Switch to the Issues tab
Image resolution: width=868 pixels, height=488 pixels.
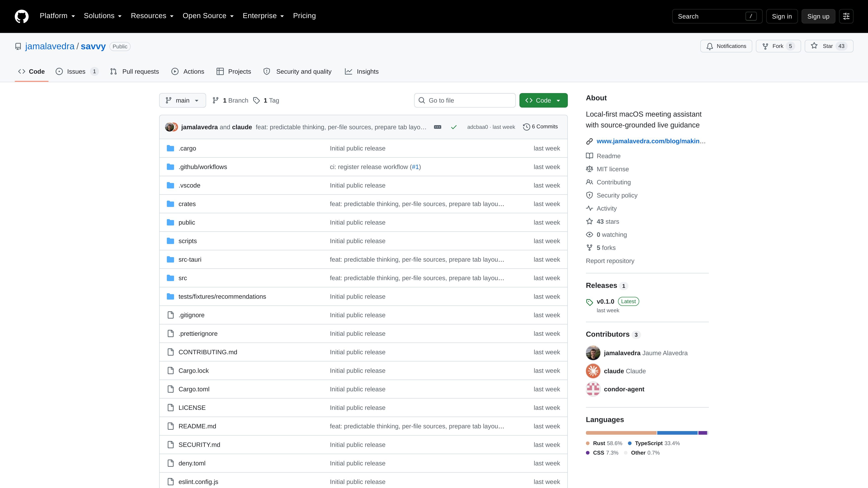tap(77, 71)
